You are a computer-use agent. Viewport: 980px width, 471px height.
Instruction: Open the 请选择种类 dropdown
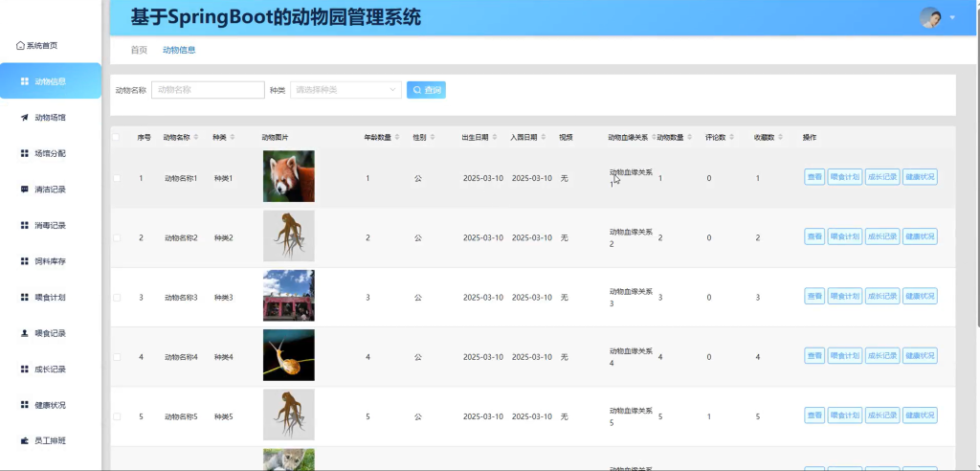click(x=345, y=90)
